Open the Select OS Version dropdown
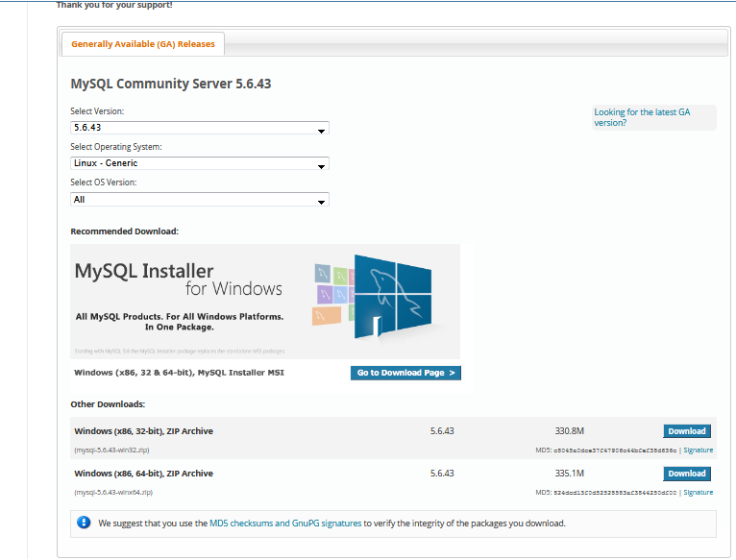The width and height of the screenshot is (736, 560). (x=200, y=200)
